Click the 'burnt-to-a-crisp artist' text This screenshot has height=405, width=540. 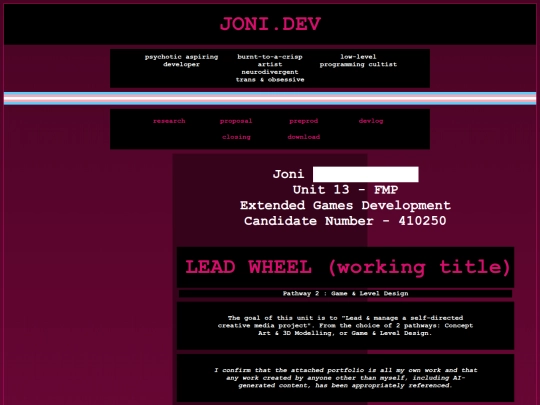270,61
